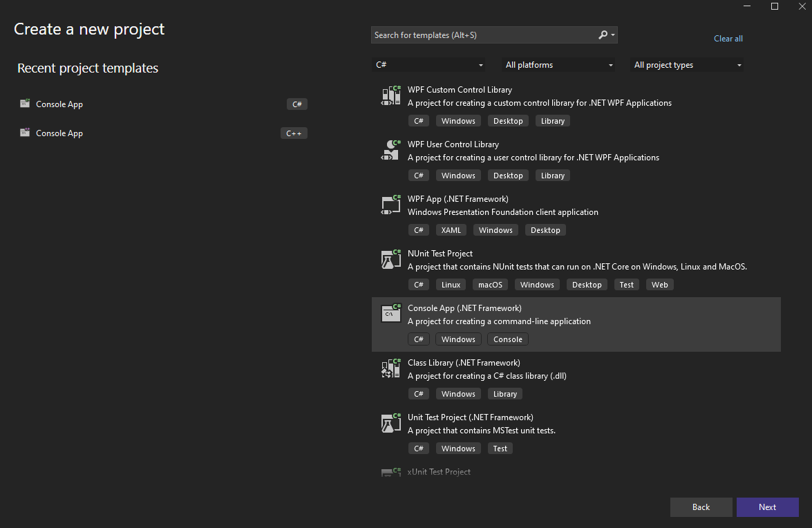Minimize the Create a new project window
This screenshot has height=528, width=812.
[x=747, y=6]
